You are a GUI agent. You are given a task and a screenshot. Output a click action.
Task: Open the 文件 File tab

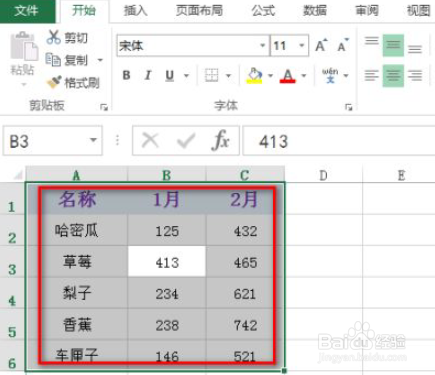[x=27, y=11]
